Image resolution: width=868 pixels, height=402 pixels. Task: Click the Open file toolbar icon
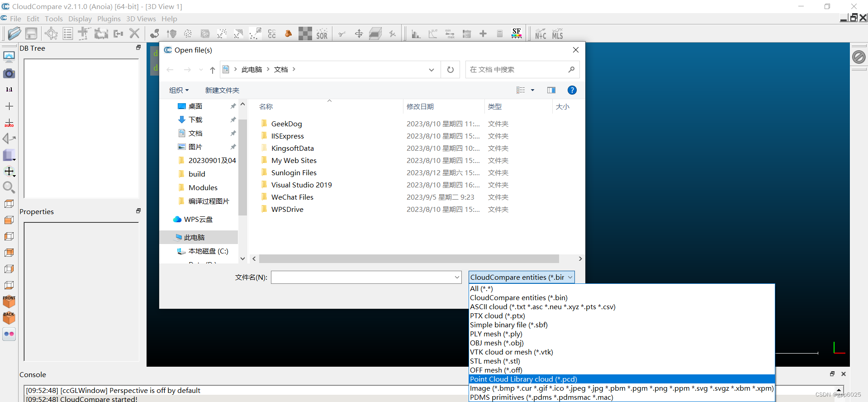[14, 33]
